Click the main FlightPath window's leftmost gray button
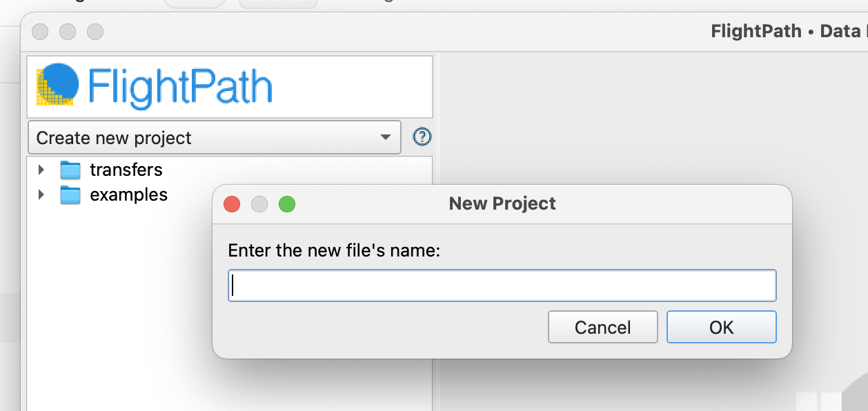Viewport: 868px width, 411px height. [x=40, y=32]
